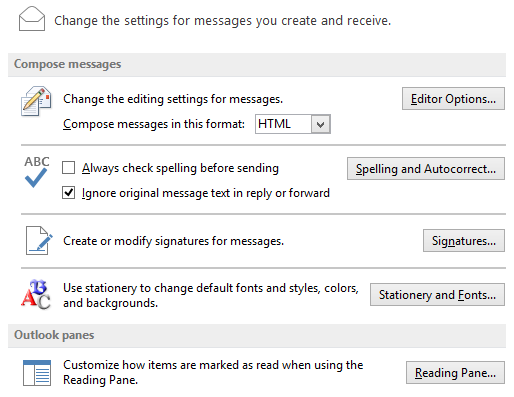Viewport: 514px width, 397px height.
Task: Uncheck Ignore original message text in reply
Action: click(68, 193)
